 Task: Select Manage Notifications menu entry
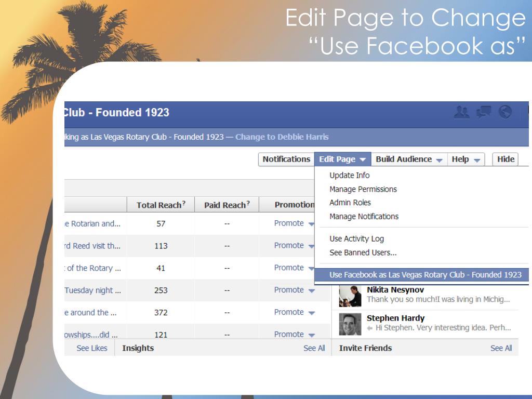[x=364, y=217]
